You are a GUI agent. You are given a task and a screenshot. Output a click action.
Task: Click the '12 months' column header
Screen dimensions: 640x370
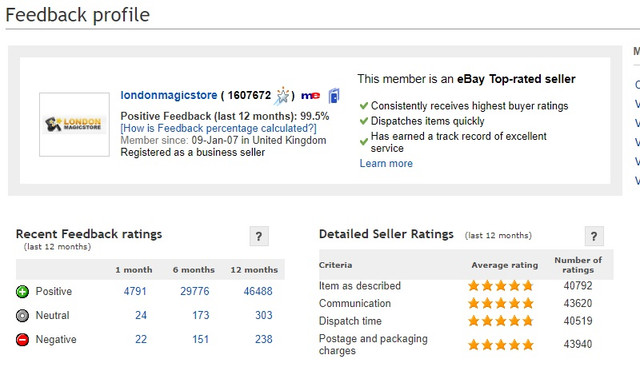pos(254,270)
